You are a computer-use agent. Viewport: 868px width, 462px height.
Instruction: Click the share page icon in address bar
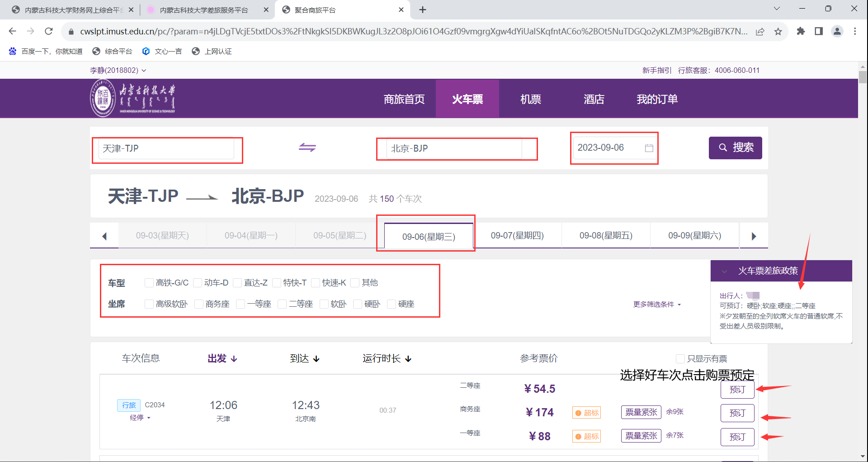[x=760, y=31]
